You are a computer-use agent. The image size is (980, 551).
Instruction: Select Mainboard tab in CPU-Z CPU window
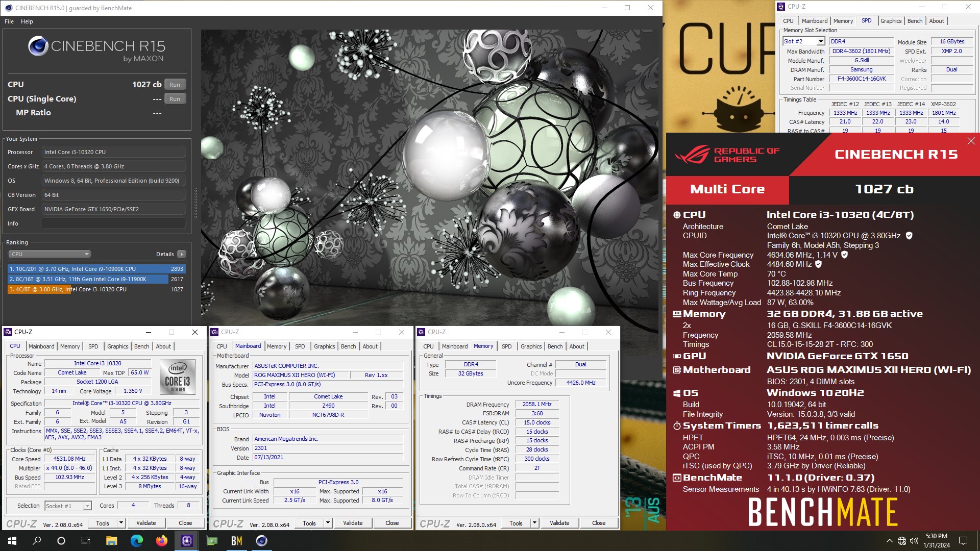[41, 346]
